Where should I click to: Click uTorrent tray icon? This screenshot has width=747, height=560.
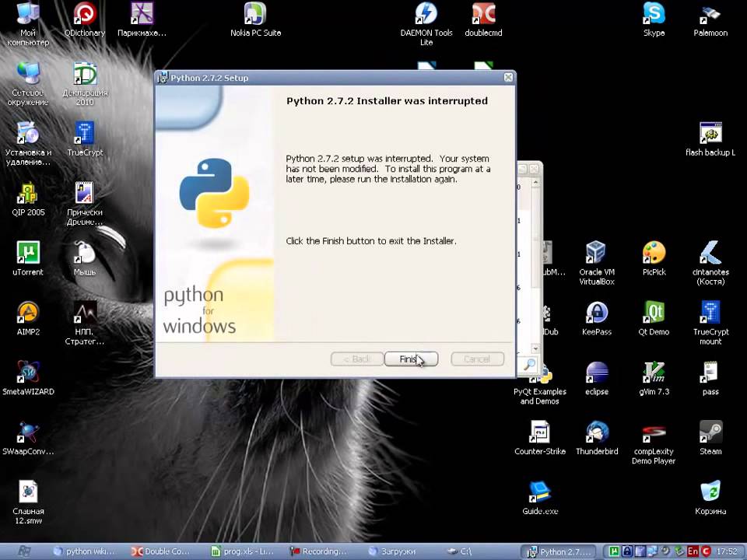614,551
